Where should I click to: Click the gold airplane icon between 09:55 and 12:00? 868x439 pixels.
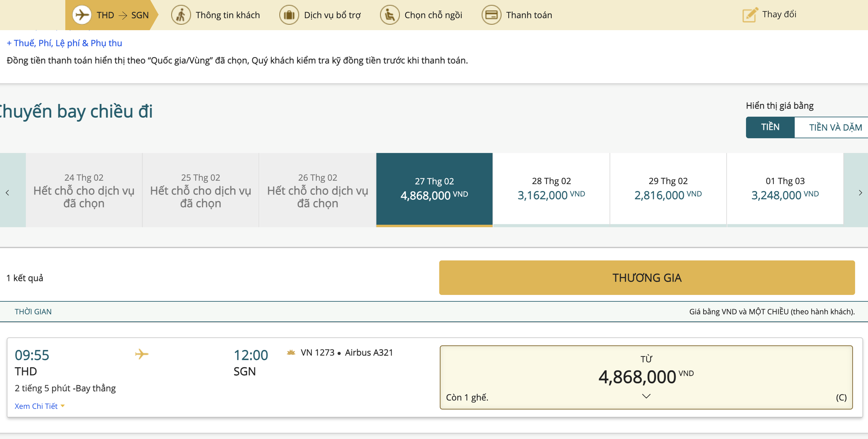coord(142,354)
